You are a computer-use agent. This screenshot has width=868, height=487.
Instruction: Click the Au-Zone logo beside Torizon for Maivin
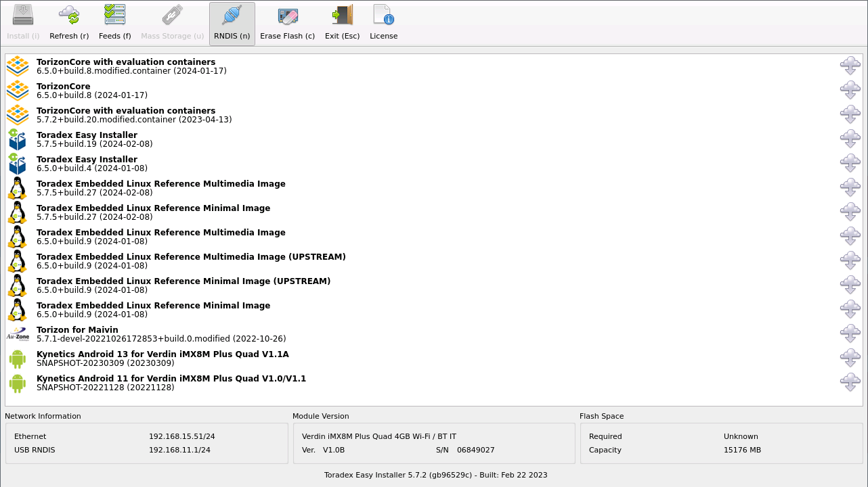18,333
